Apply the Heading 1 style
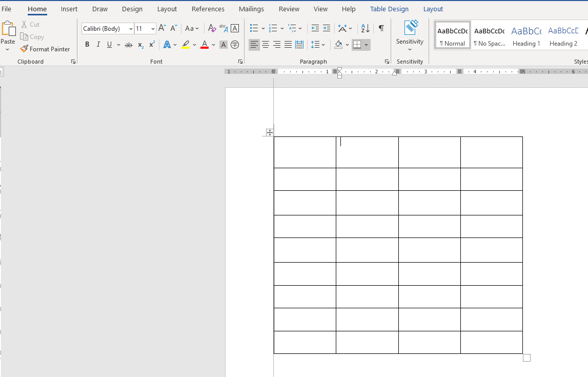This screenshot has height=377, width=588. point(526,35)
